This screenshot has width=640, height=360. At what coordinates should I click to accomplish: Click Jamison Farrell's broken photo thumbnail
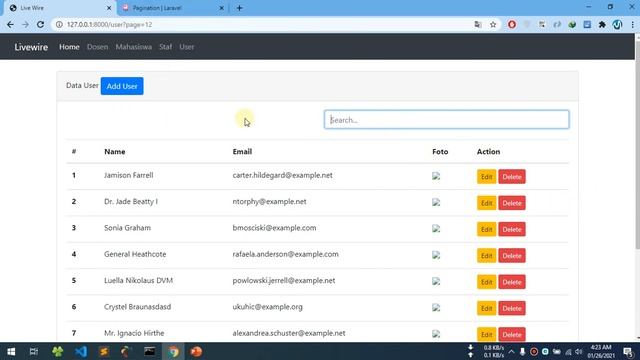click(x=436, y=176)
